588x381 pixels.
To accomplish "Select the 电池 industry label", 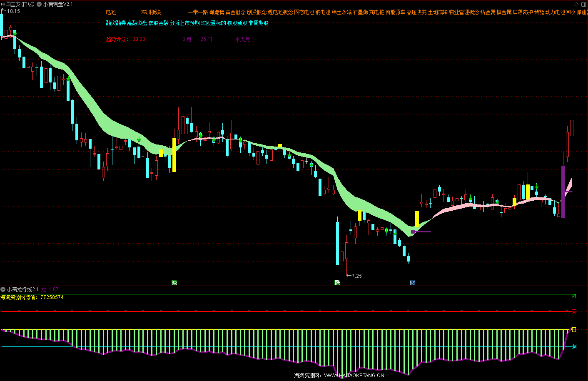I will (111, 12).
